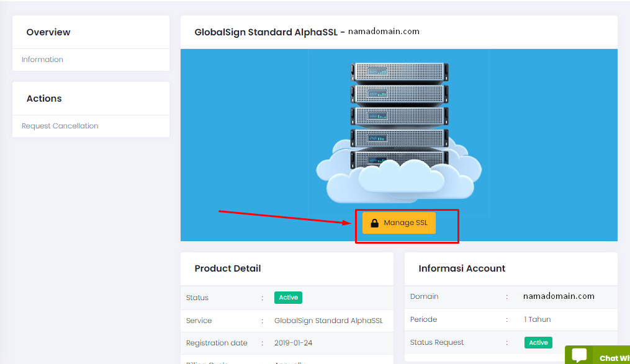Click the Active badge beside Status Request
Viewport: 630px width, 364px height.
(x=538, y=342)
